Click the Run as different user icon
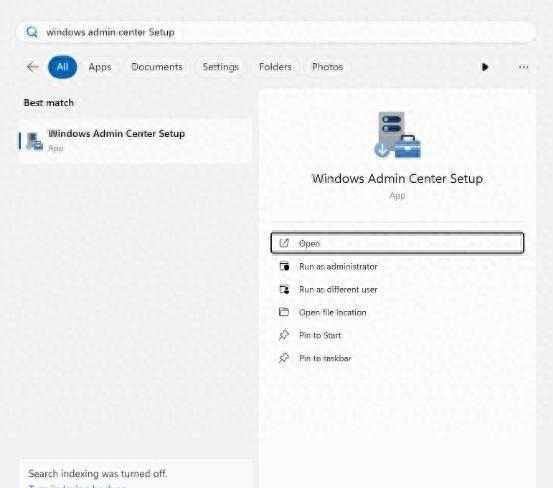 tap(284, 289)
